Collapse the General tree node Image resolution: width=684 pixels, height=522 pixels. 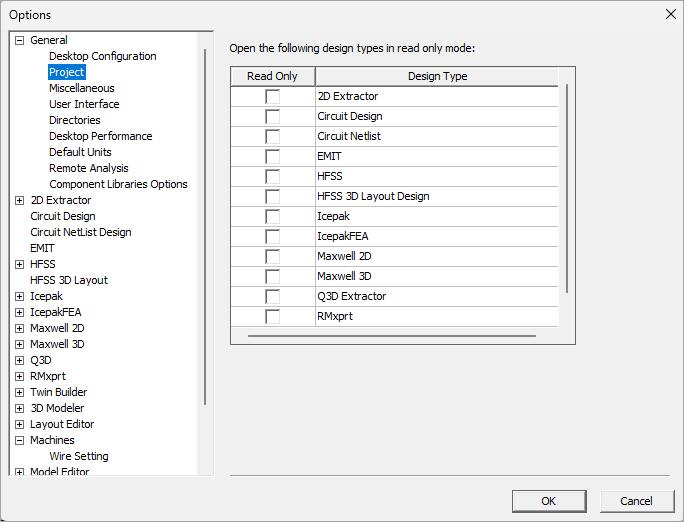coord(19,41)
